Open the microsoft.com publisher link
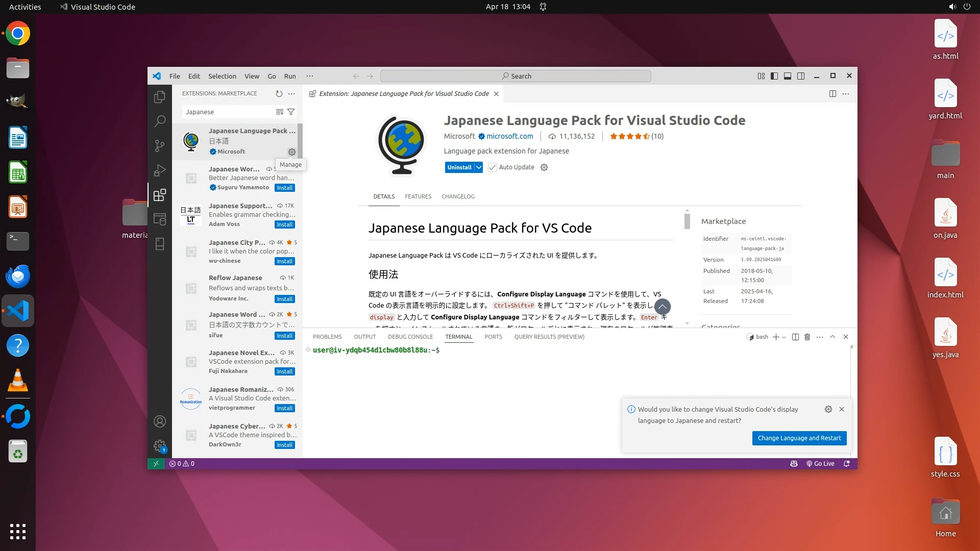 [509, 136]
